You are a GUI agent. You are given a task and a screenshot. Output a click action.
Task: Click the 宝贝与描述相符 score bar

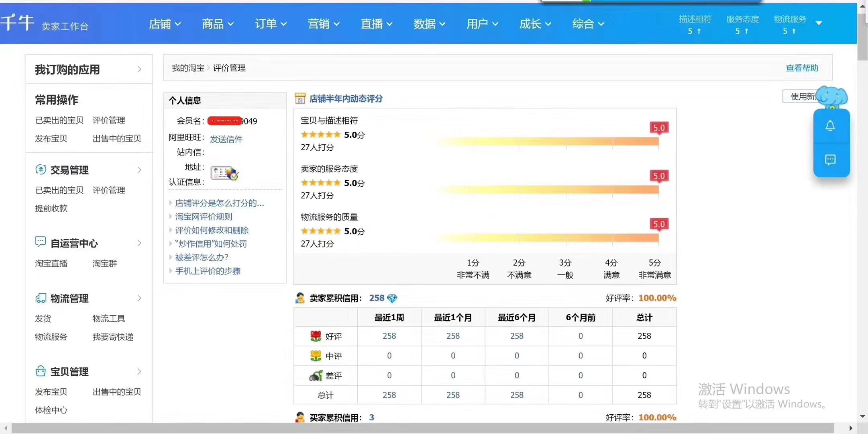(548, 141)
